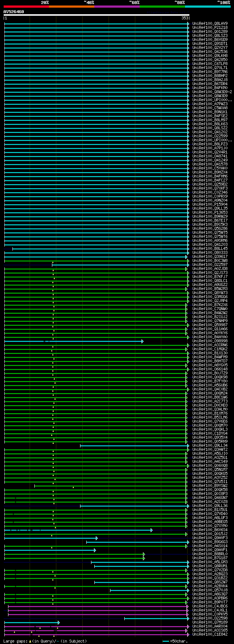234x644 pixels.
Task: Open hit UniRef100_P21218
Action: (210, 27)
